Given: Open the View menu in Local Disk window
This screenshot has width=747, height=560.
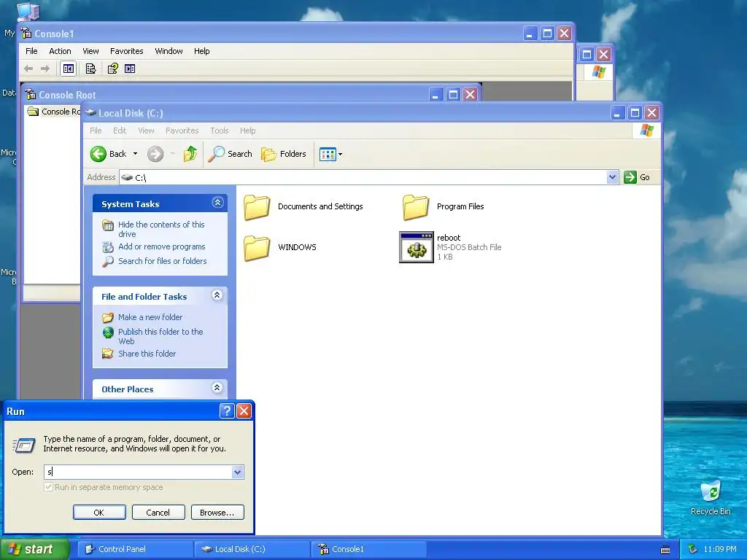Looking at the screenshot, I should [x=146, y=131].
